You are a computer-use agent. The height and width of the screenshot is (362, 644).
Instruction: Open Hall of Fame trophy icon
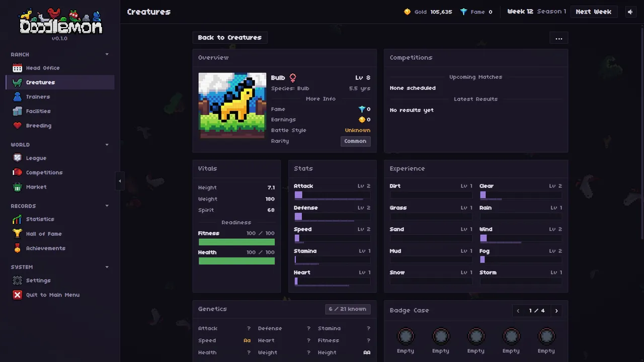coord(18,234)
